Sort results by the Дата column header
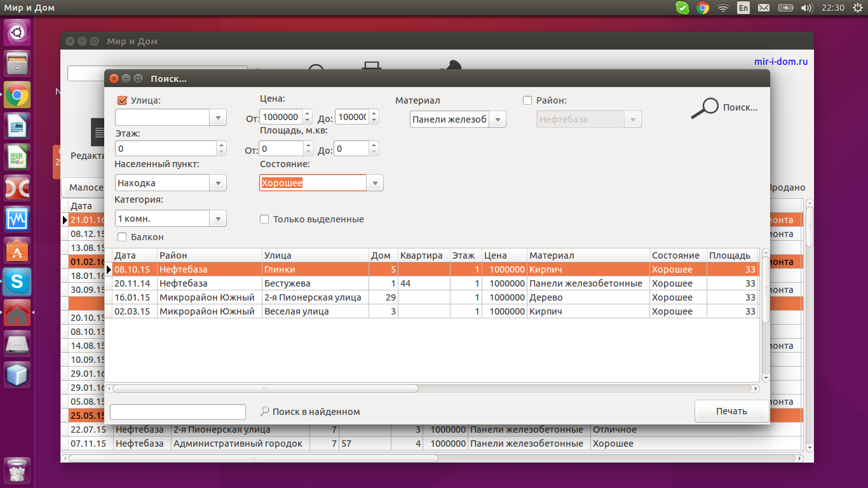This screenshot has height=488, width=868. pos(135,255)
